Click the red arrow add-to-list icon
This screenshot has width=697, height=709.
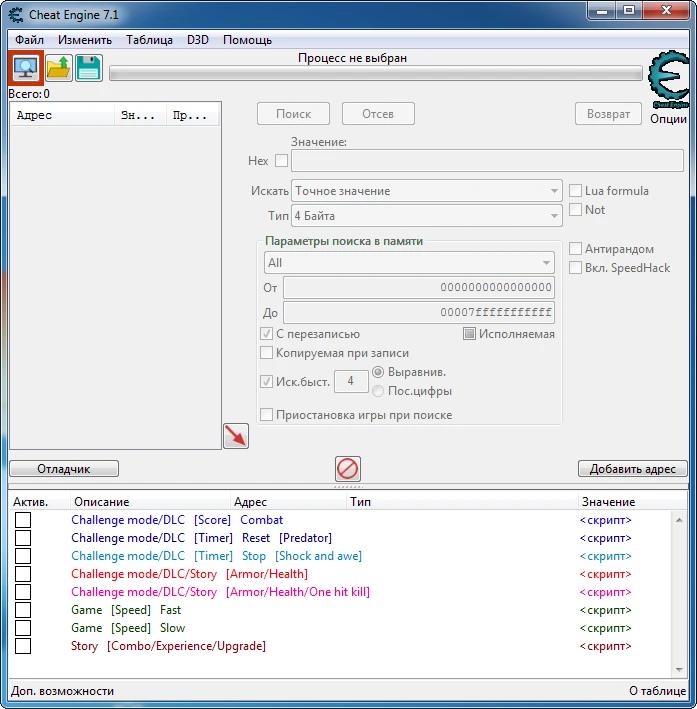pos(236,436)
